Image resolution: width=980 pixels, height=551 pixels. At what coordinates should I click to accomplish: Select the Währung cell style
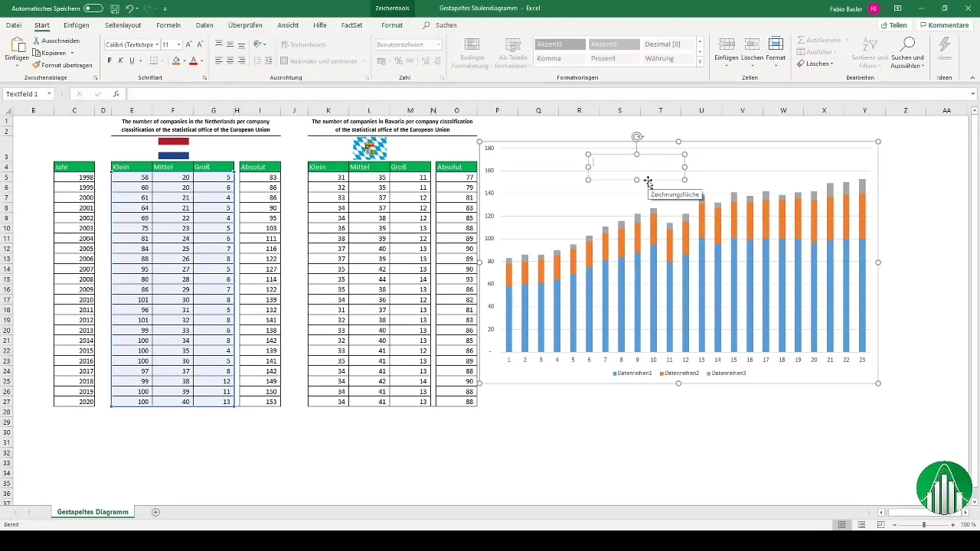click(x=668, y=58)
